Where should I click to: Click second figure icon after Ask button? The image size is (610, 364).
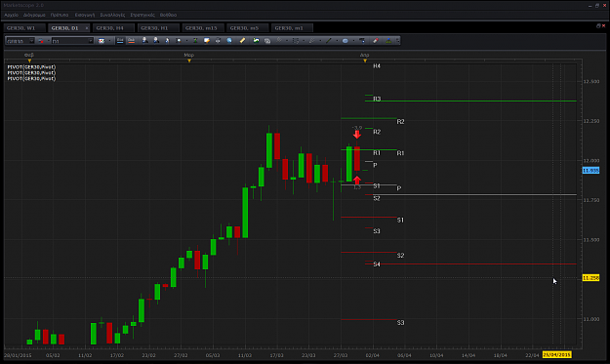(x=156, y=40)
